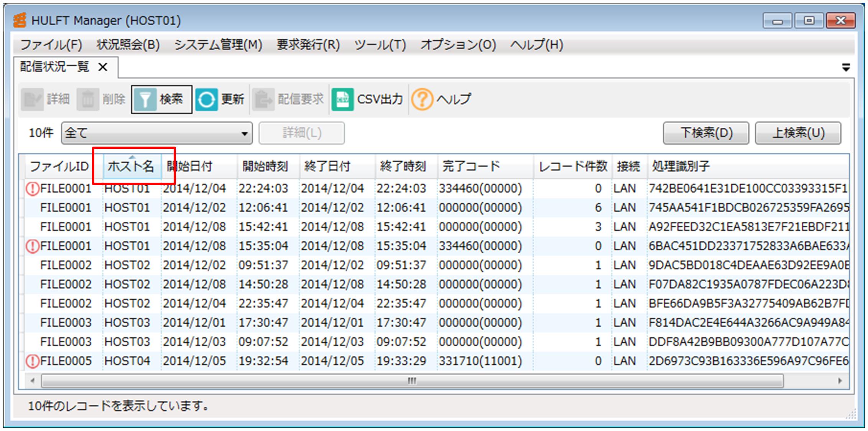This screenshot has width=868, height=431.
Task: Click the 更新 (refresh) icon
Action: 207,99
